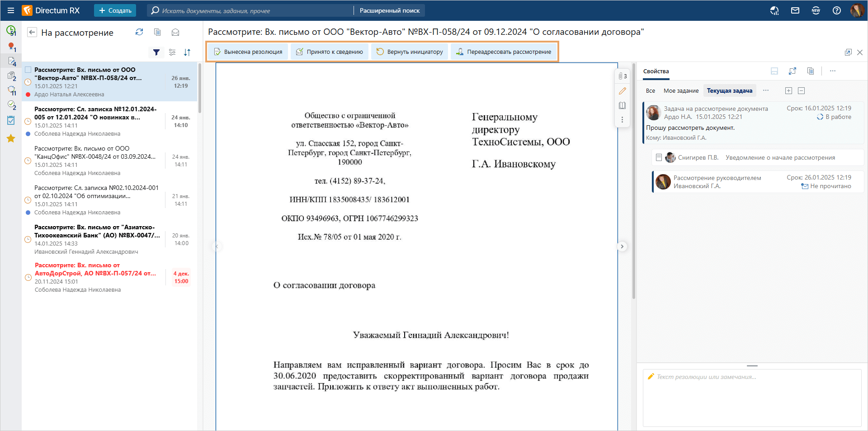
Task: Open vertical three-dots menu beside document
Action: tap(623, 120)
